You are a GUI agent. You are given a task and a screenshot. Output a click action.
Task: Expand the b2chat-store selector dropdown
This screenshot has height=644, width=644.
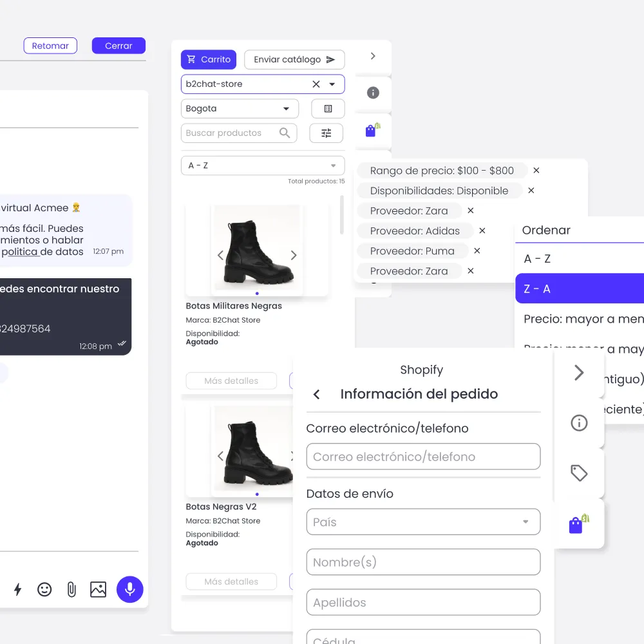[x=332, y=84]
